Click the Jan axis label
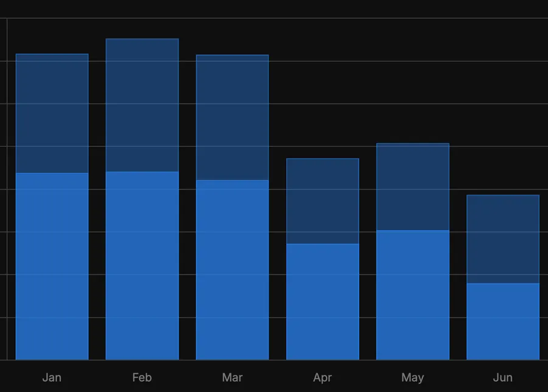The height and width of the screenshot is (392, 548). 52,377
